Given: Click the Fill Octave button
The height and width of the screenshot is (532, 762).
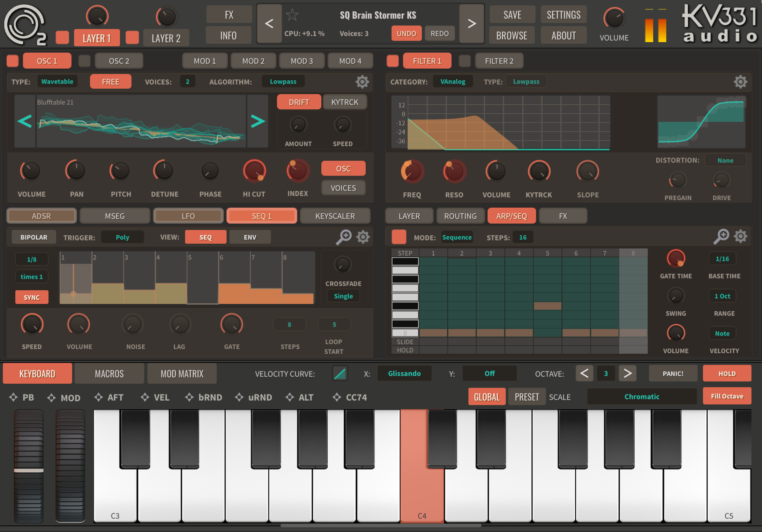Looking at the screenshot, I should pyautogui.click(x=727, y=396).
